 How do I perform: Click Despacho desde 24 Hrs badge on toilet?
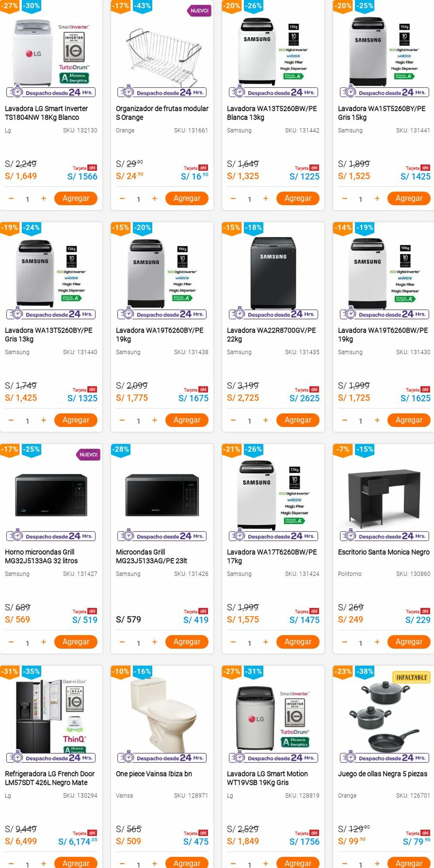tap(162, 758)
